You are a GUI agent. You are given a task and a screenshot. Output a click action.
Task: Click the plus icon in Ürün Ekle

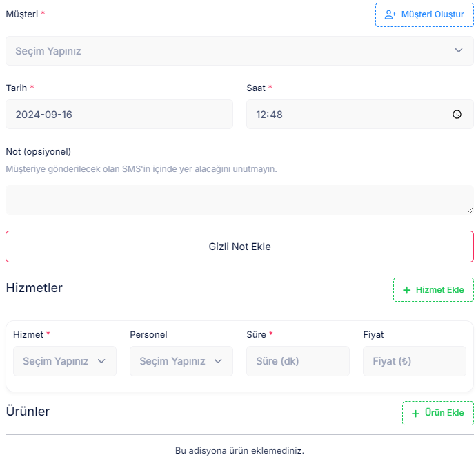coord(415,414)
